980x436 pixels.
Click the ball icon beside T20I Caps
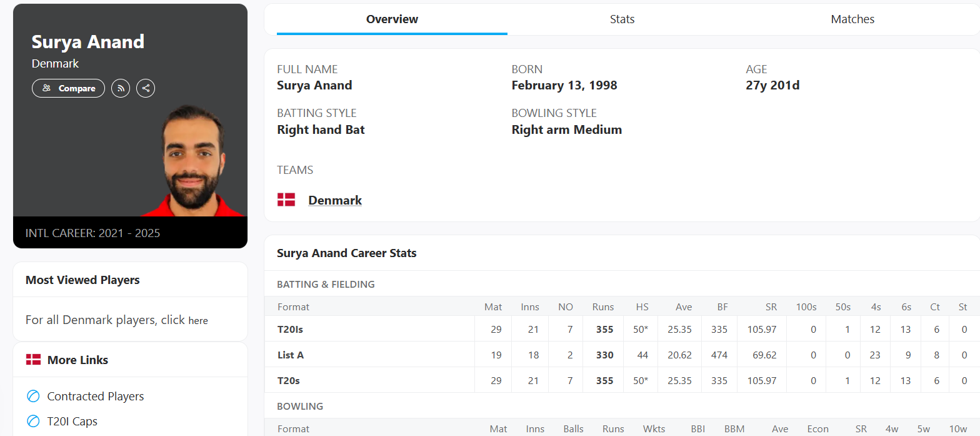click(33, 421)
